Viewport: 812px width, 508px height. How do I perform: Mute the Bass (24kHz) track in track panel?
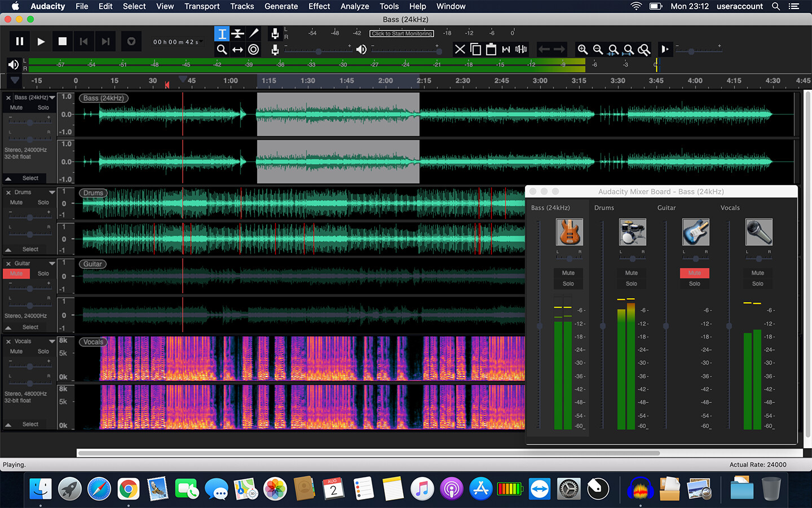click(x=16, y=107)
